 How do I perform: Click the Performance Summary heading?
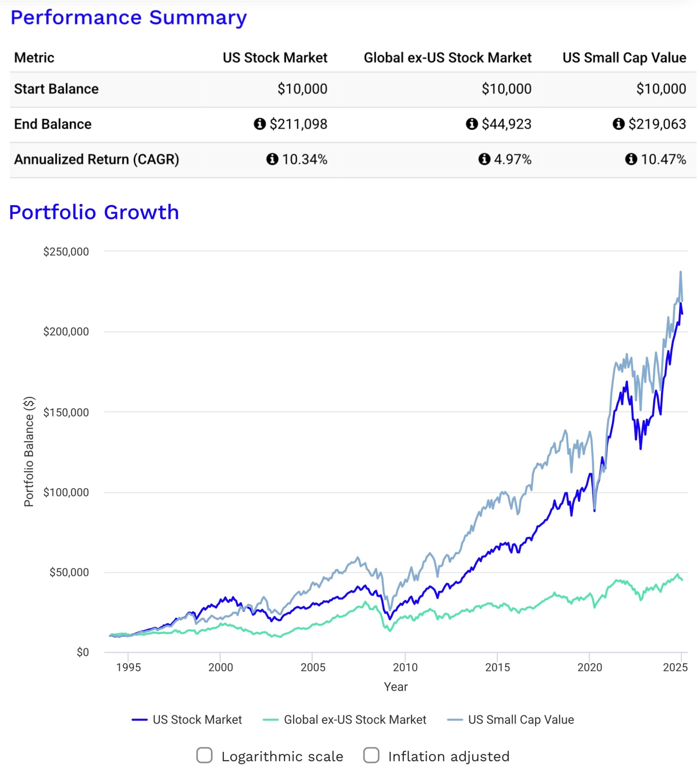click(128, 18)
